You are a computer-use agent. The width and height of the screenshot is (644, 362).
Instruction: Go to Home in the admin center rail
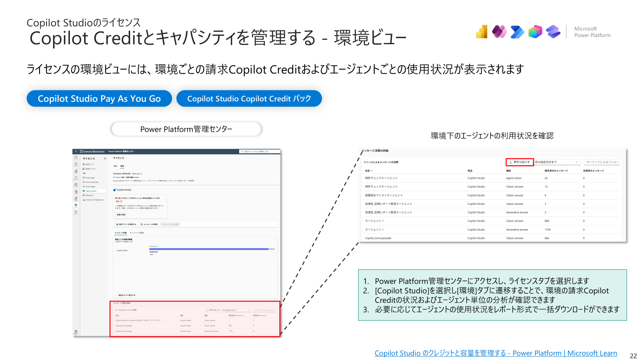click(x=76, y=157)
